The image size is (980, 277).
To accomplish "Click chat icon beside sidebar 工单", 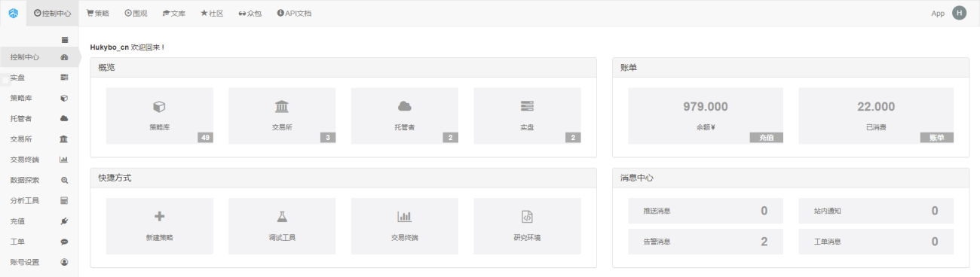I will [65, 242].
